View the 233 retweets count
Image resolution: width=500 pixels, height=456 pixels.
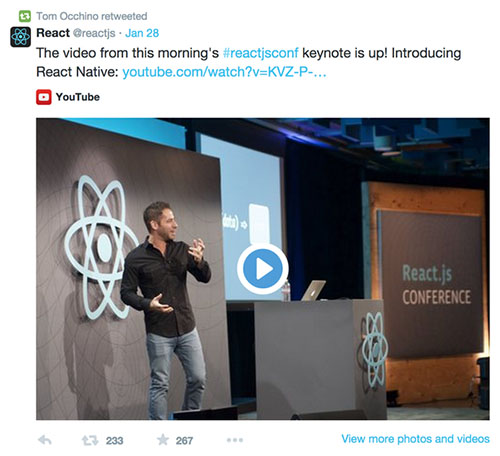[x=114, y=441]
